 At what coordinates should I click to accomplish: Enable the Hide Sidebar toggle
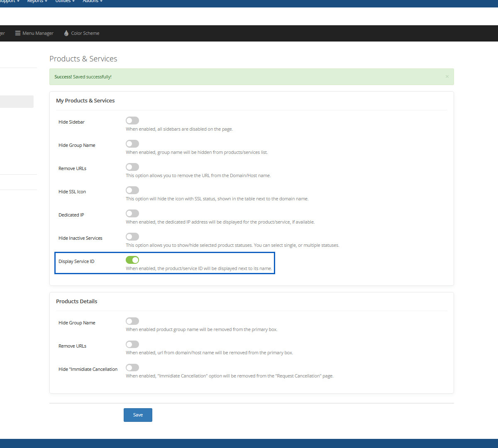(x=132, y=121)
